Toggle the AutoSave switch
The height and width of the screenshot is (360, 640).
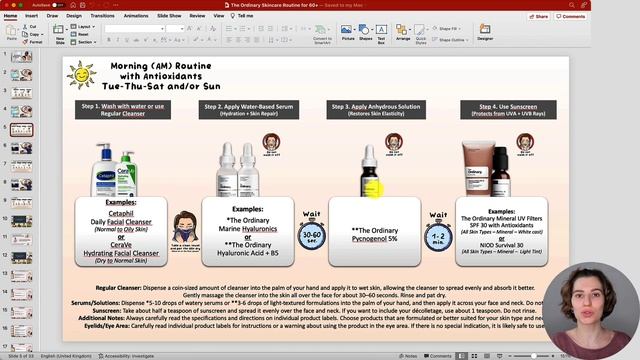[x=58, y=5]
